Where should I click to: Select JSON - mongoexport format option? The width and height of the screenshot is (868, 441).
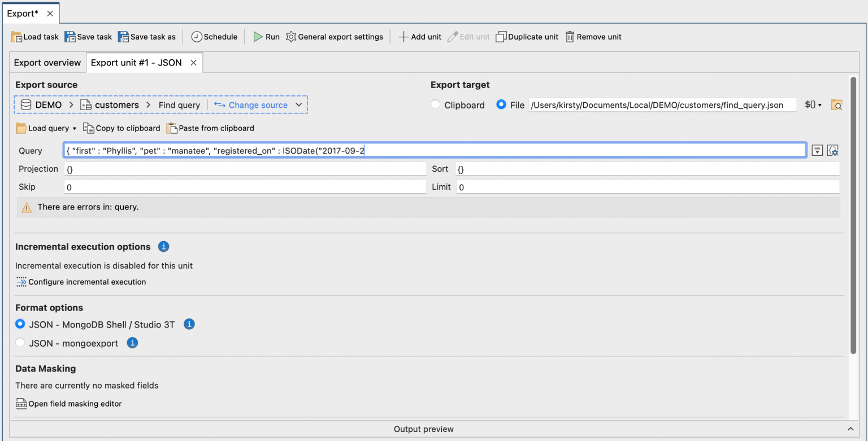(20, 343)
